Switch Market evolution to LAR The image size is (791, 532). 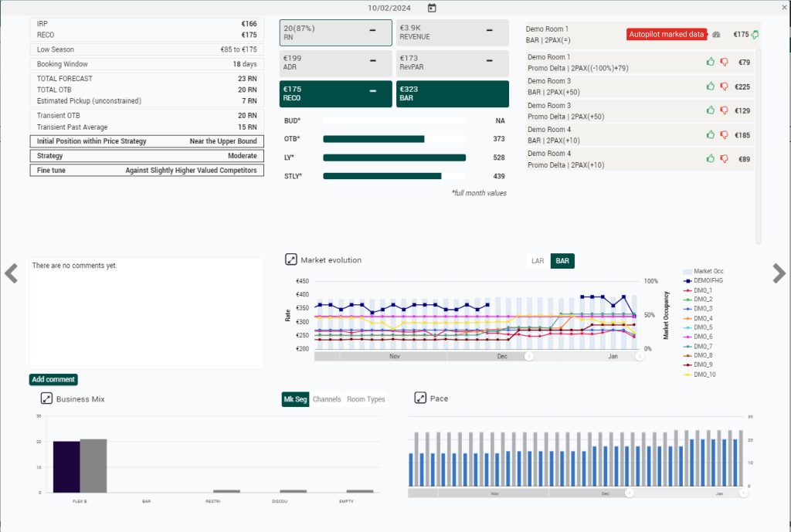(x=538, y=261)
